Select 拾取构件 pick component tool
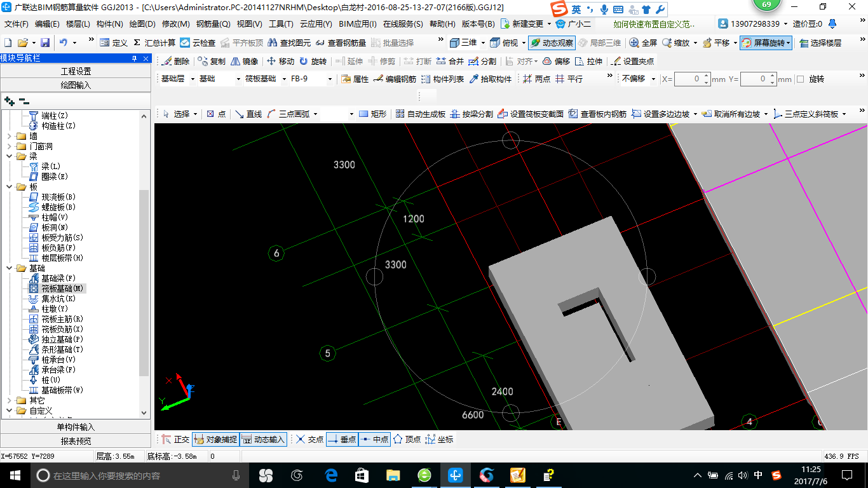 pos(490,79)
